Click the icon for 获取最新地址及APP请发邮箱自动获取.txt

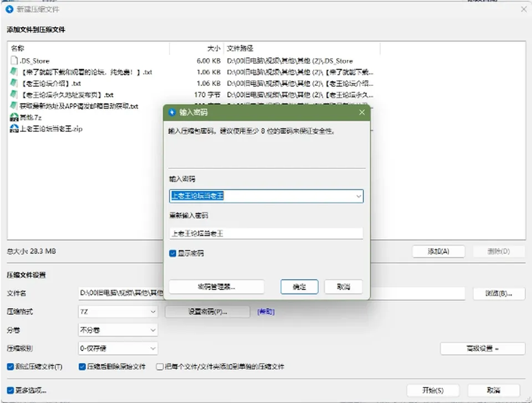pos(14,106)
